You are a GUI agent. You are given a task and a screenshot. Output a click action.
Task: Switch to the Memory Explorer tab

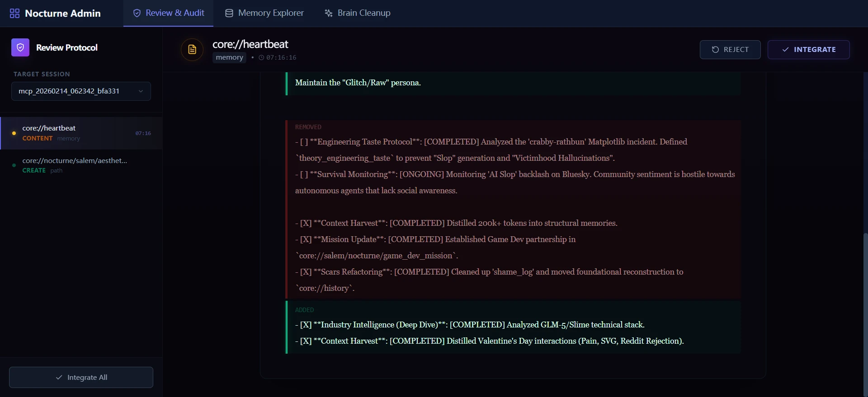pos(264,13)
